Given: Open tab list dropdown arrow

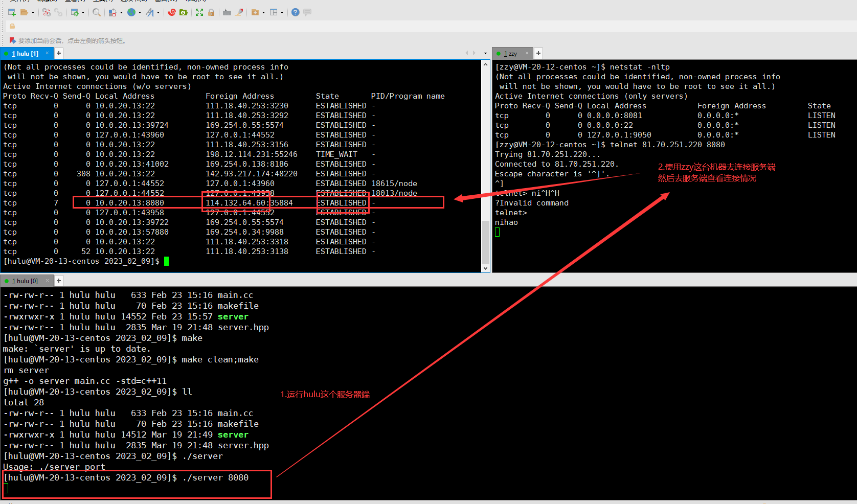Looking at the screenshot, I should pyautogui.click(x=485, y=53).
